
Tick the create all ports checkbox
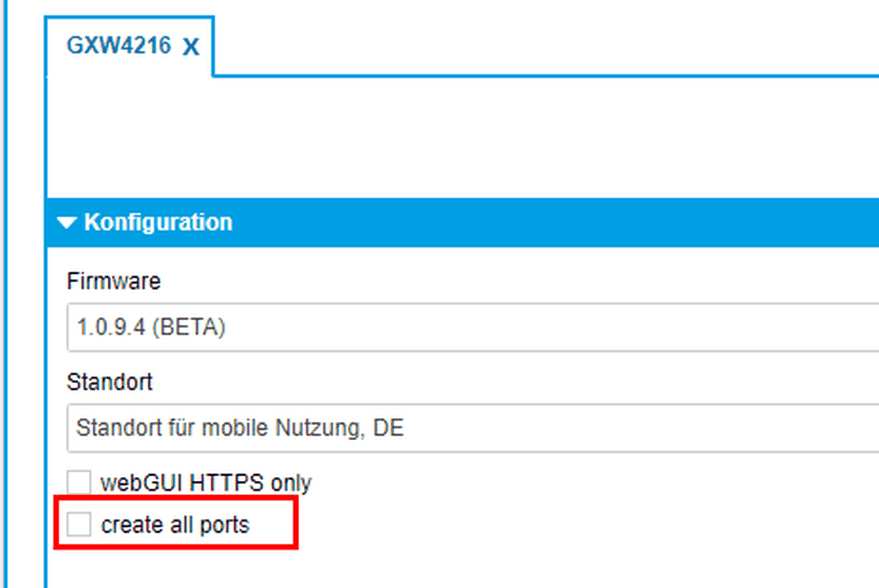pyautogui.click(x=79, y=524)
